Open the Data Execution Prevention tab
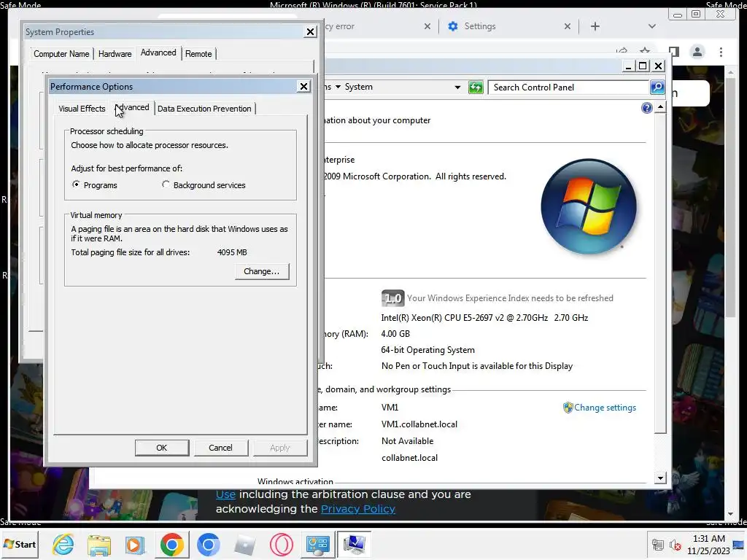 (x=204, y=109)
